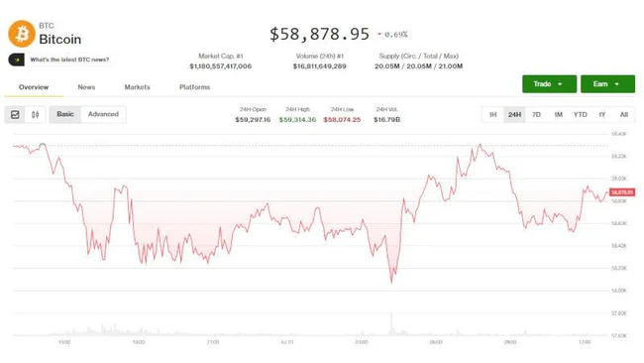Click the red current price tag on axis
This screenshot has width=644, height=363.
tap(622, 192)
